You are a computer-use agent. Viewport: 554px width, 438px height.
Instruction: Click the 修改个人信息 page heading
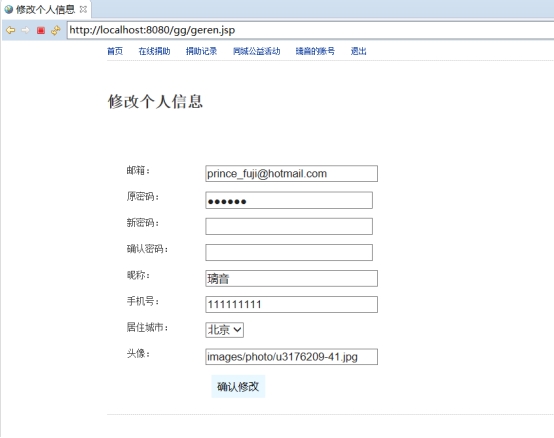tap(155, 102)
